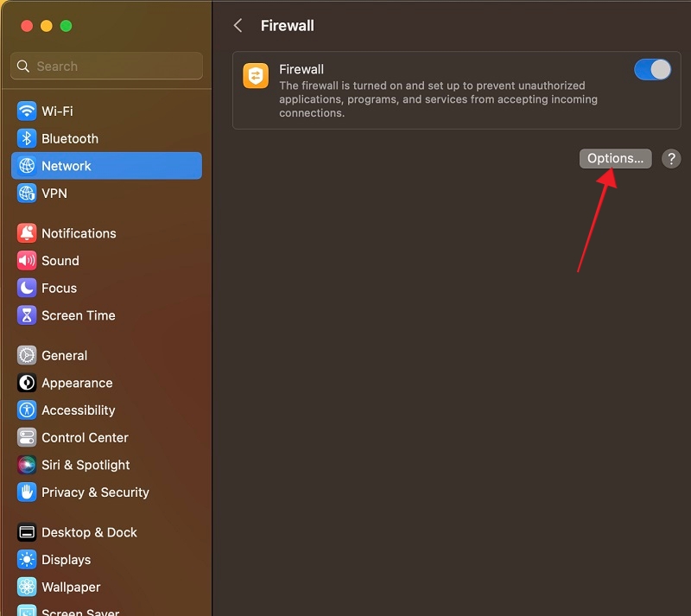Open Siri & Spotlight settings
Screen dimensions: 691x616
click(x=26, y=465)
